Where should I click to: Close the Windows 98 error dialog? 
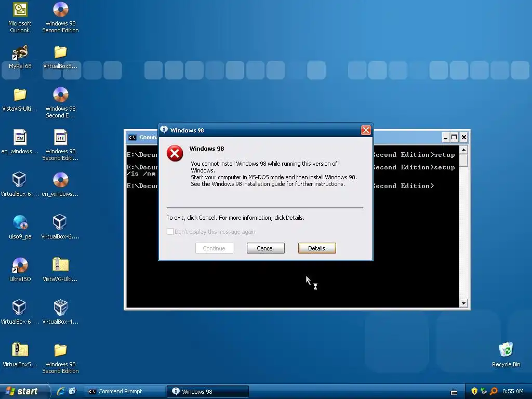point(366,130)
